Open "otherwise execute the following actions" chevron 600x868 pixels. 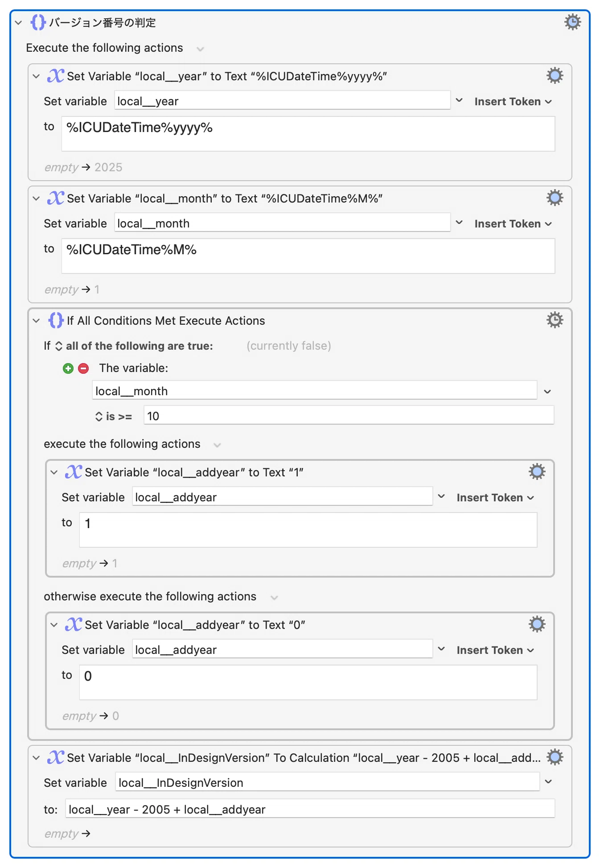(274, 597)
